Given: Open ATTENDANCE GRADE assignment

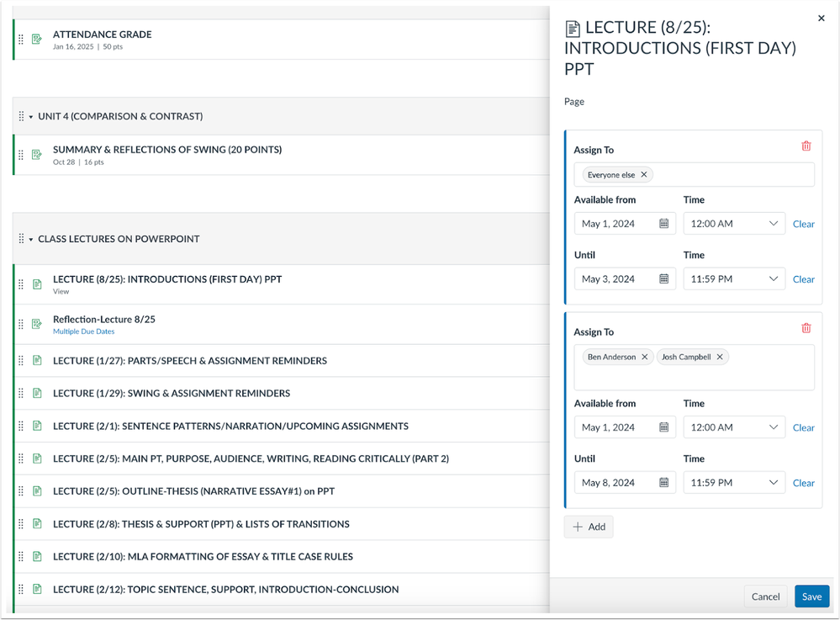Looking at the screenshot, I should [x=103, y=34].
